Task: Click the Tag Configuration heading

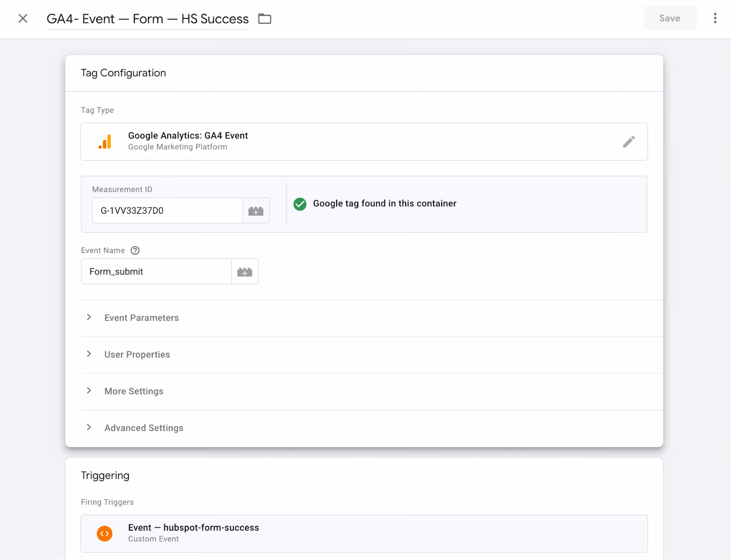Action: pyautogui.click(x=123, y=73)
